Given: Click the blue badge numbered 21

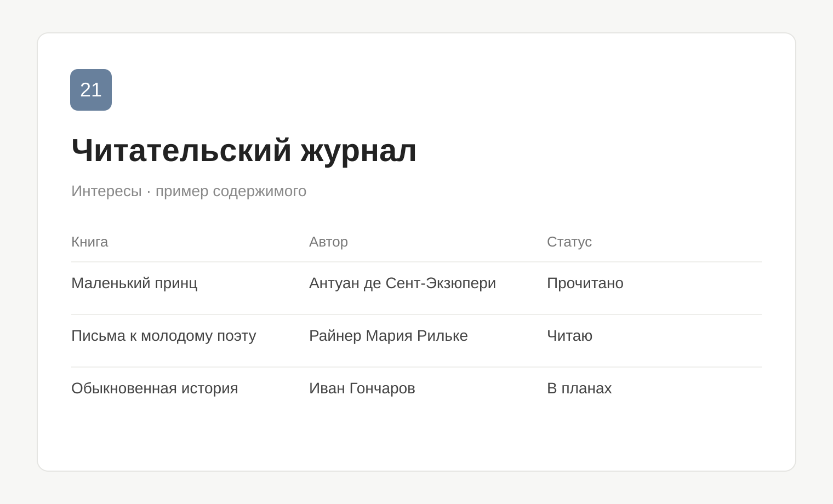Looking at the screenshot, I should 91,90.
